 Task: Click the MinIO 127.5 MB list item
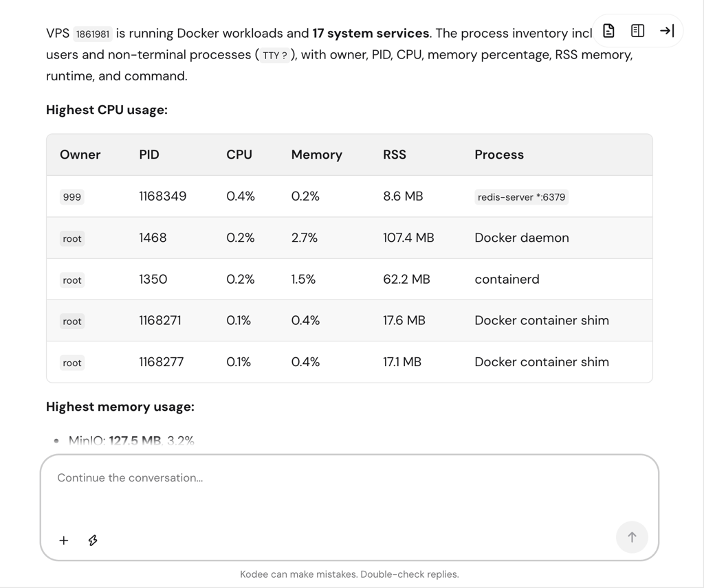(x=131, y=440)
